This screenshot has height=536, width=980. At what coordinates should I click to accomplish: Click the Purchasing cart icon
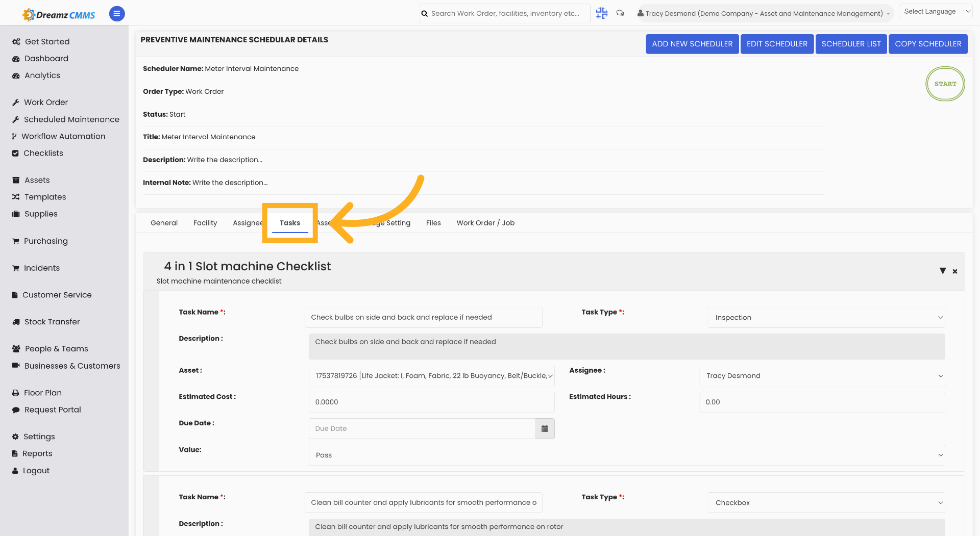[16, 241]
